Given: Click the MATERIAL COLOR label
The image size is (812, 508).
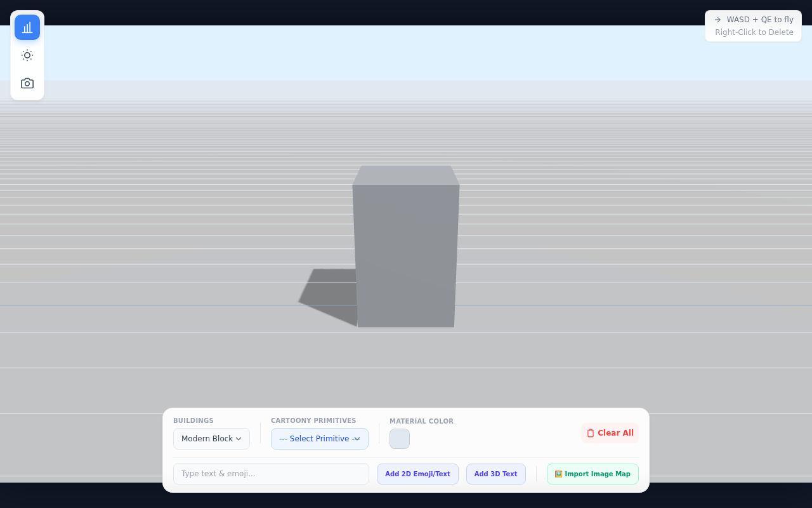Looking at the screenshot, I should [421, 422].
